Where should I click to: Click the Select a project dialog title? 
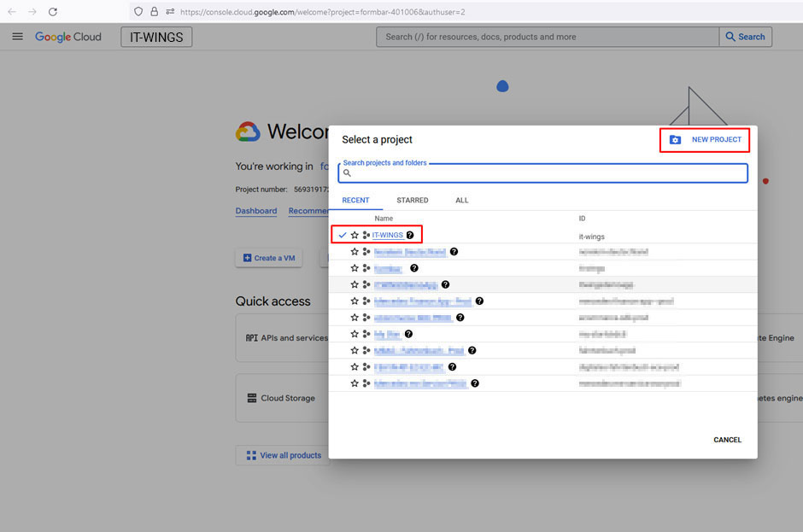click(377, 140)
